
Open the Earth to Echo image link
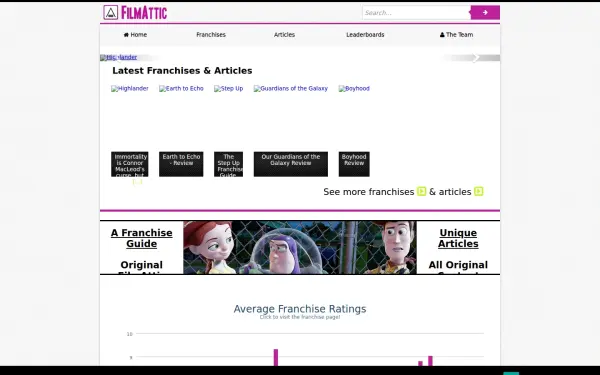coord(181,89)
